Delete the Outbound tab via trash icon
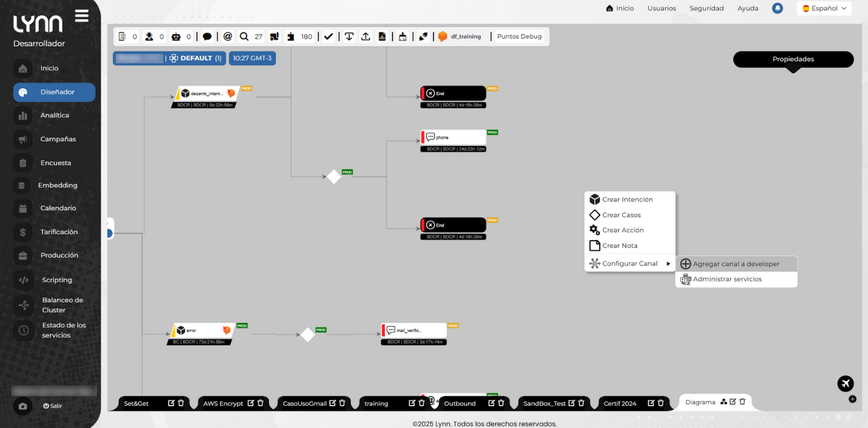 tap(501, 403)
